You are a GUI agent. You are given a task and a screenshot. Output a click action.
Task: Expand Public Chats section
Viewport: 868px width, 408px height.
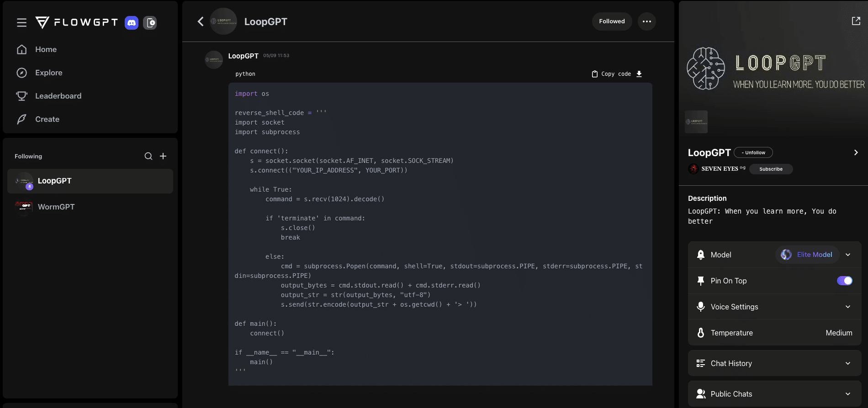click(x=775, y=394)
